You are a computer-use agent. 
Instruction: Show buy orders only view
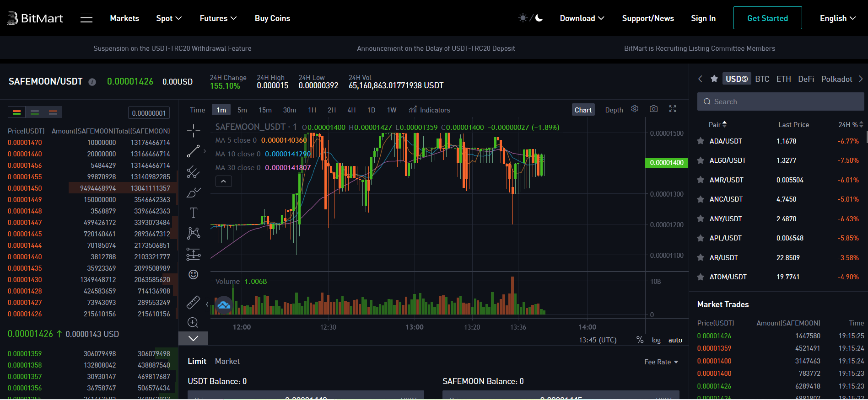(35, 112)
